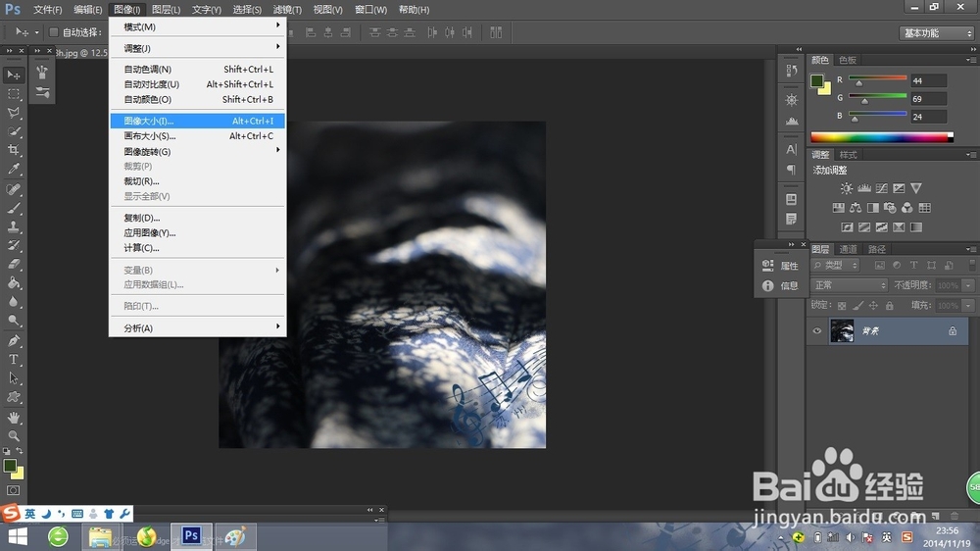Click the 背景 layer thumbnail
Image resolution: width=980 pixels, height=551 pixels.
842,330
